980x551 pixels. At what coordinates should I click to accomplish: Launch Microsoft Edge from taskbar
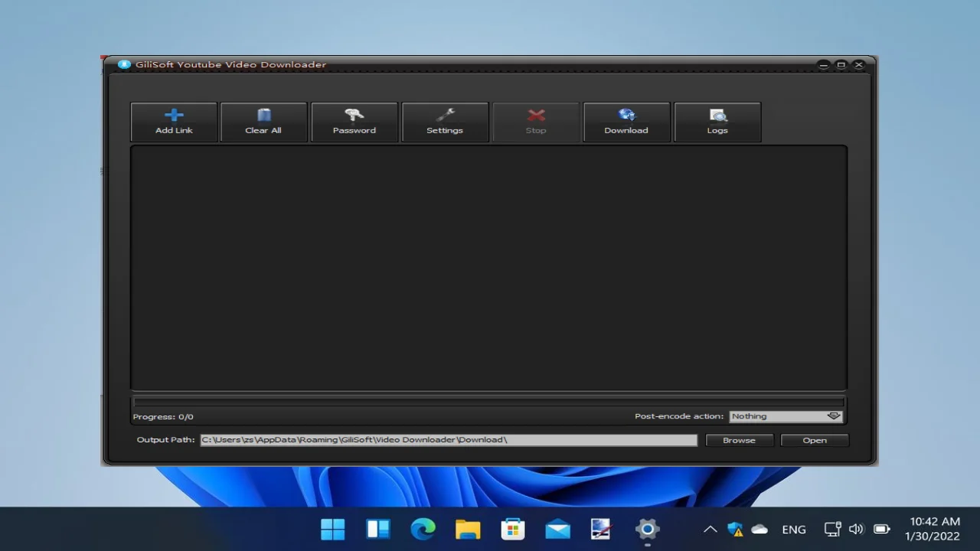point(423,529)
